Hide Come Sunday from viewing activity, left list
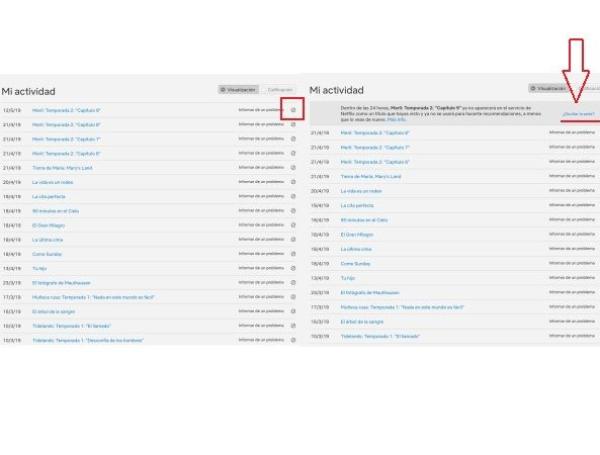The image size is (600, 455). click(x=293, y=254)
